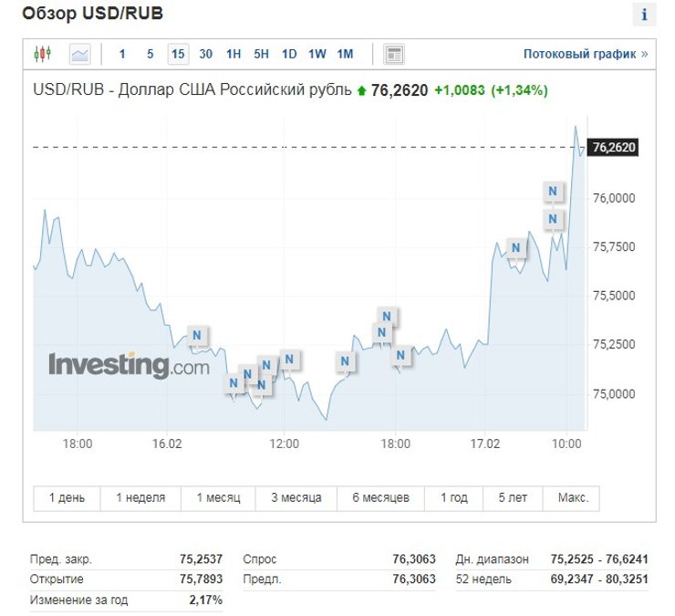Open the Потоковый график link

[585, 54]
